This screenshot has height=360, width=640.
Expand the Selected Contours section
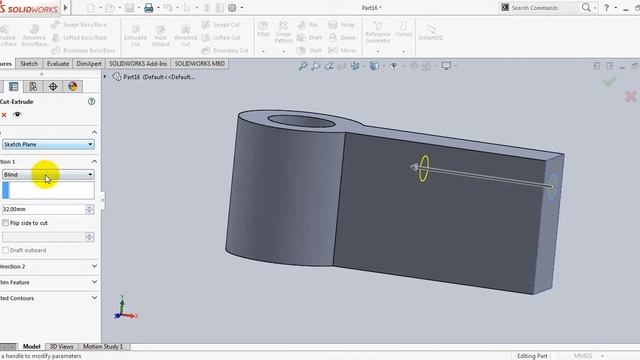pos(94,298)
